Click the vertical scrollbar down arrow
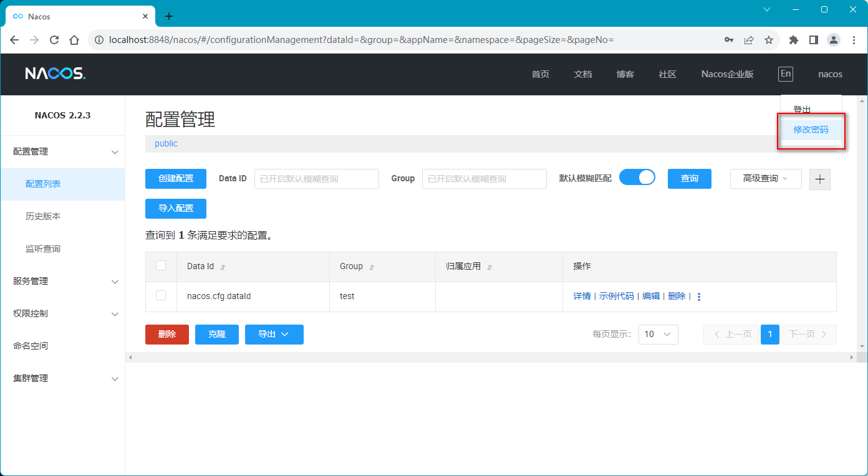Viewport: 868px width, 476px height. (x=862, y=346)
